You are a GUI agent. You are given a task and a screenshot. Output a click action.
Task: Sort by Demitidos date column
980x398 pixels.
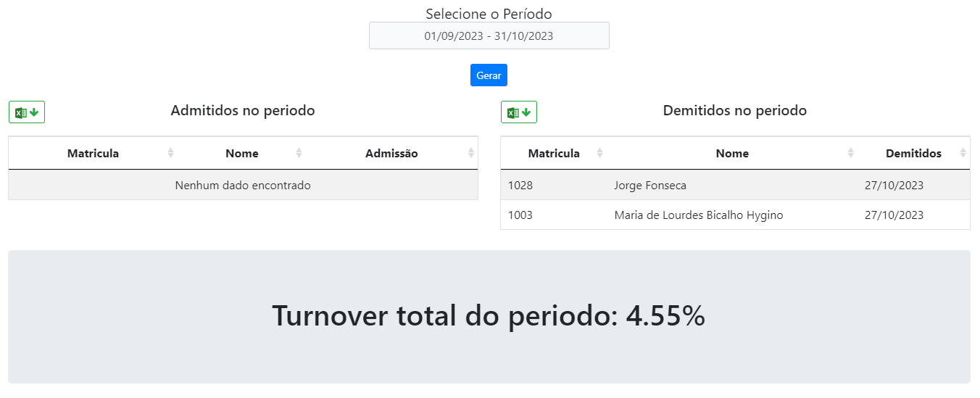(x=914, y=153)
